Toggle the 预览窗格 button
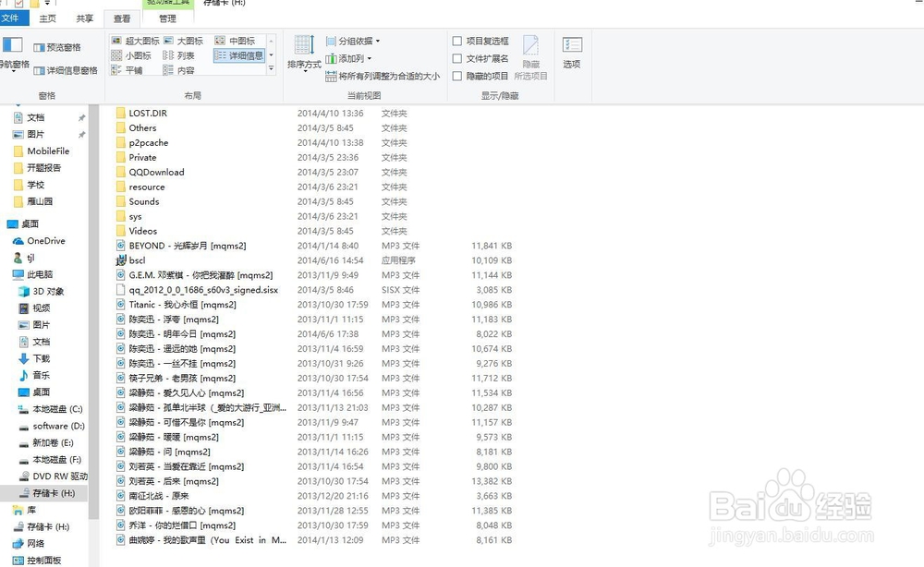 [57, 48]
